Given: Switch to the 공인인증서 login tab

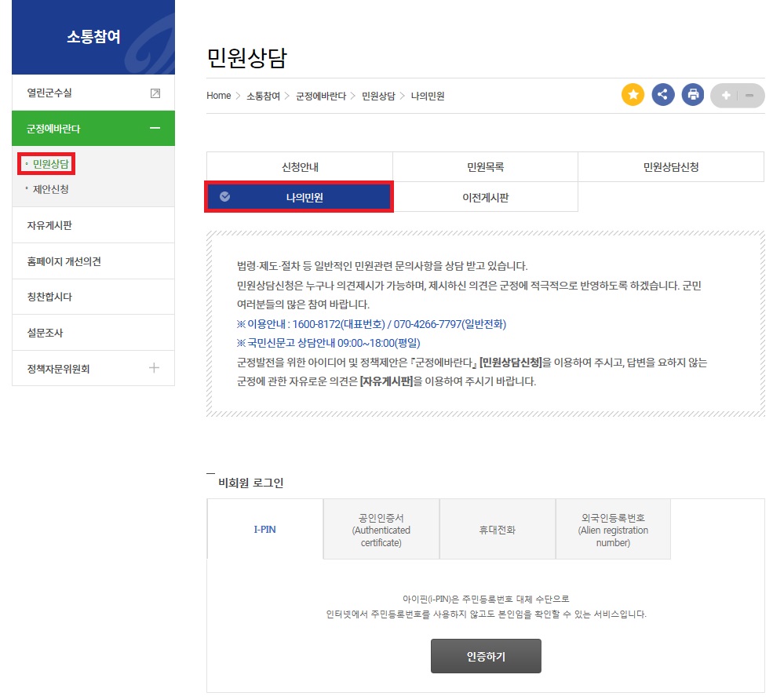Looking at the screenshot, I should pyautogui.click(x=381, y=528).
